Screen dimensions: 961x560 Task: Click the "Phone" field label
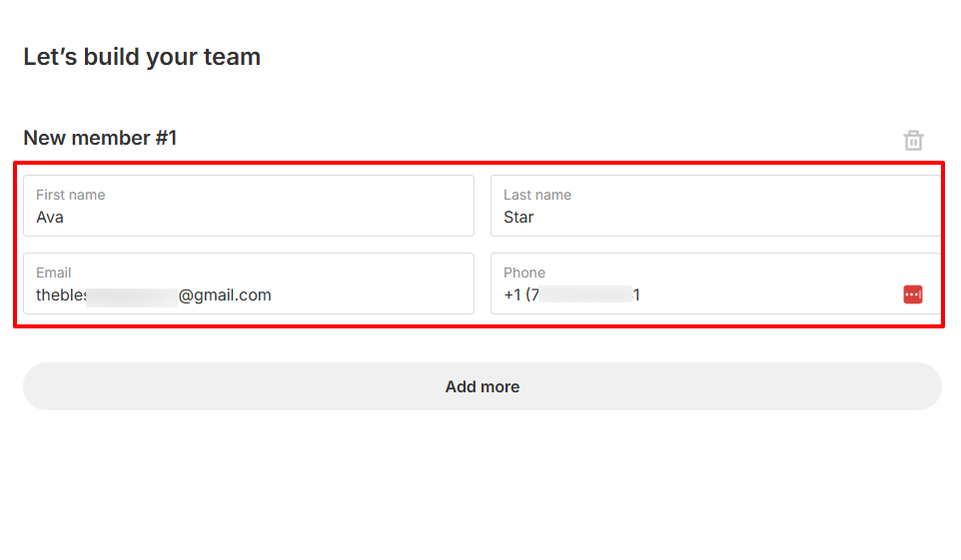tap(524, 273)
